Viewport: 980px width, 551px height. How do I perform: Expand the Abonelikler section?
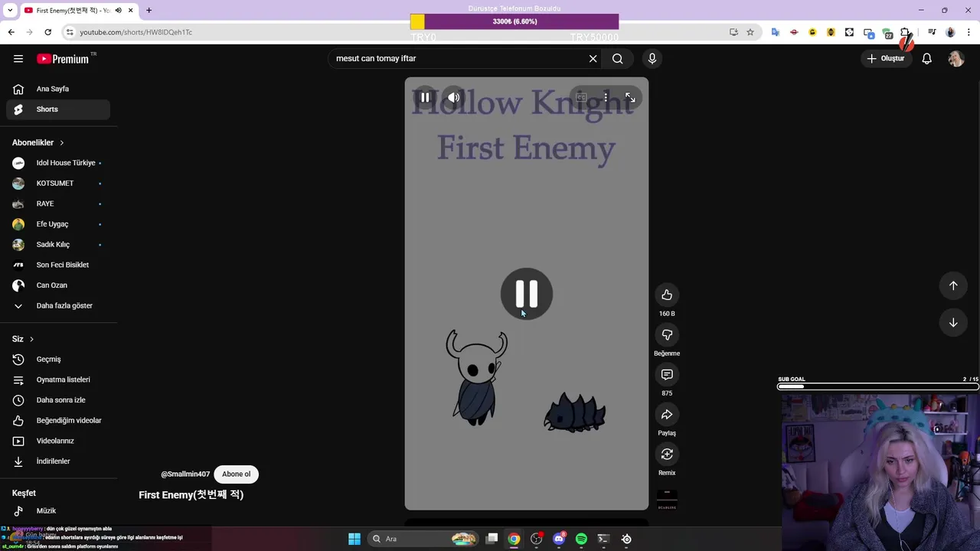(x=38, y=142)
